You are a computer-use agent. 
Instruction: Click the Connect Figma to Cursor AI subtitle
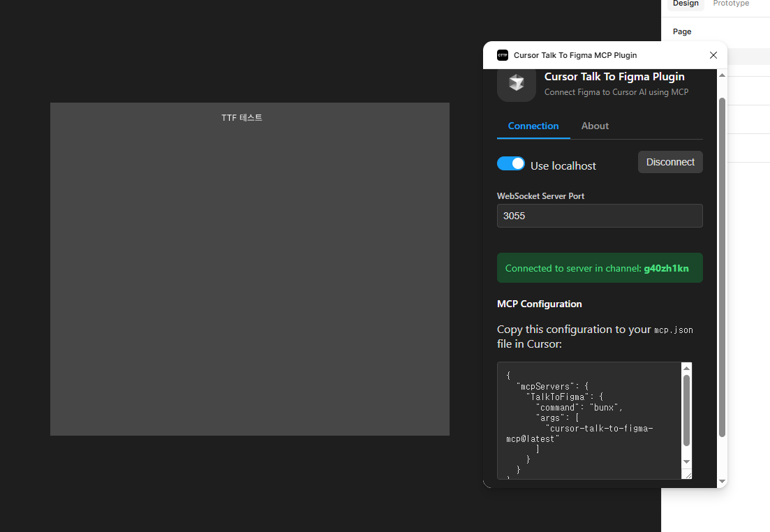click(x=616, y=92)
